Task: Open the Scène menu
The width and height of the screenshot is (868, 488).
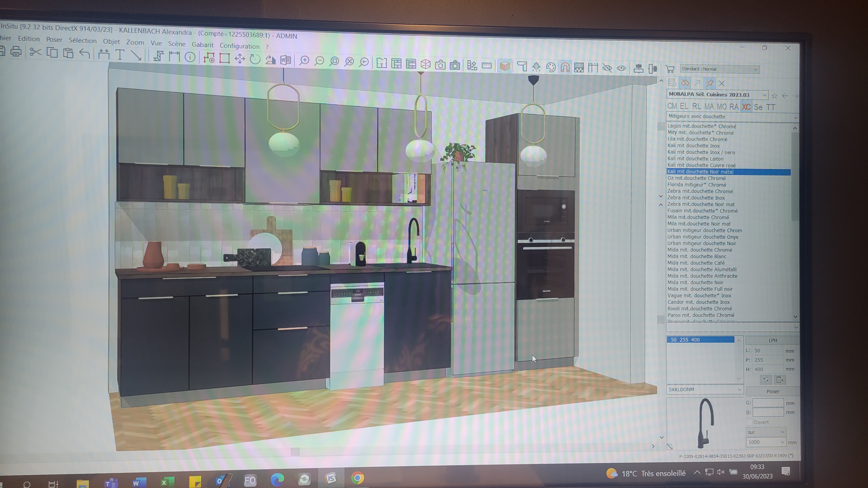Action: (x=177, y=44)
